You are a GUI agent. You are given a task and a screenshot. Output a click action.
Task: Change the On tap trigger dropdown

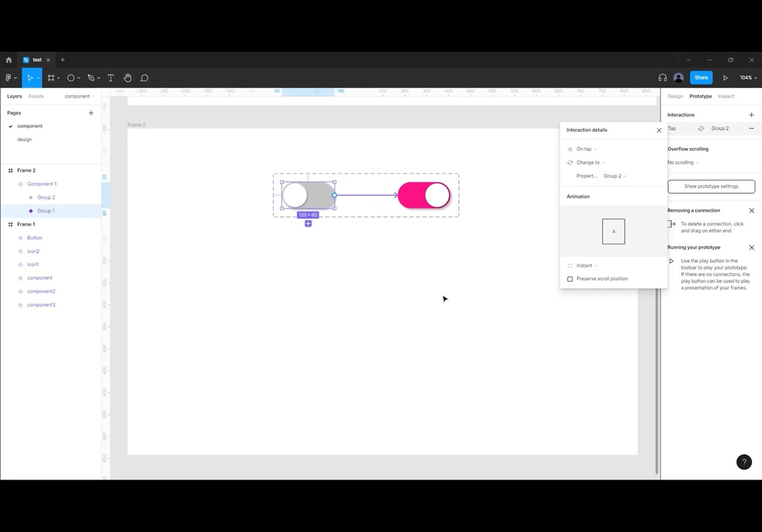click(x=586, y=149)
